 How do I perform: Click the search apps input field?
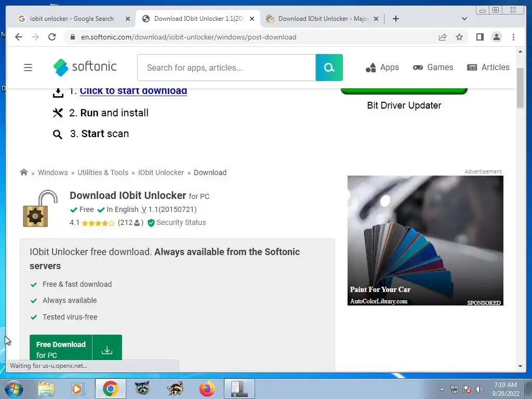227,68
